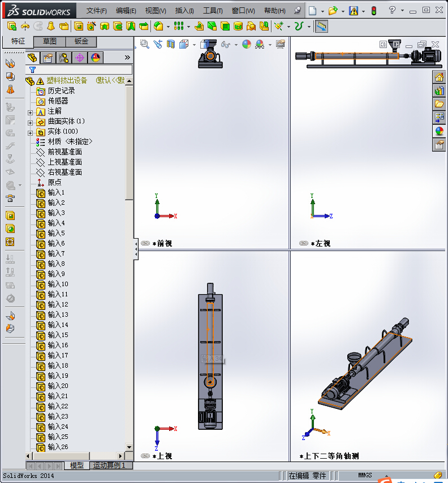Open the Custom Properties task pane tab
The width and height of the screenshot is (448, 483).
440,144
